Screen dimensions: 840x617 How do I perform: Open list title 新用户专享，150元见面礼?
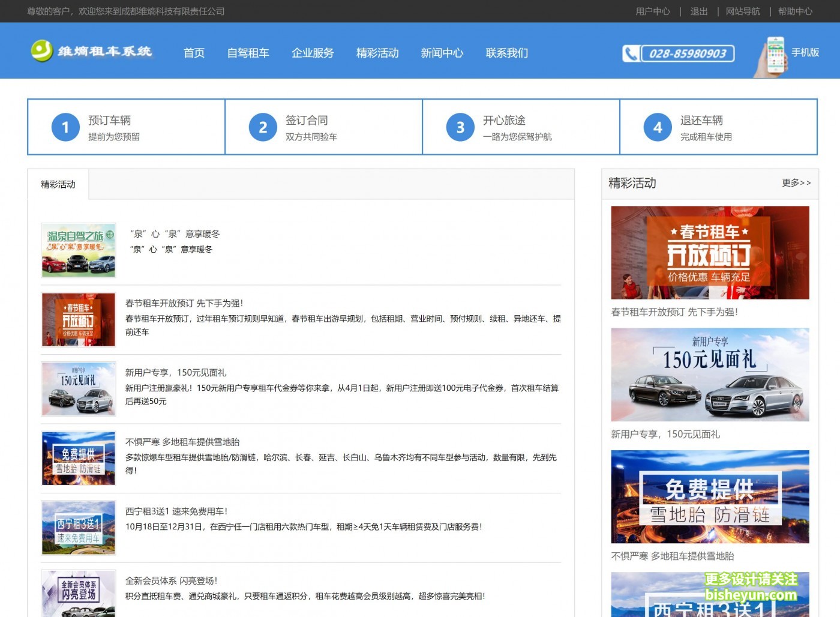point(176,373)
